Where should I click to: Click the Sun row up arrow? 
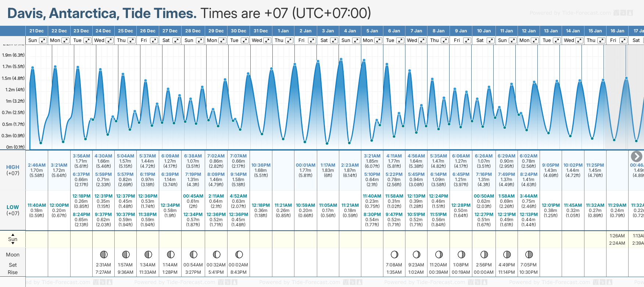coord(13,234)
